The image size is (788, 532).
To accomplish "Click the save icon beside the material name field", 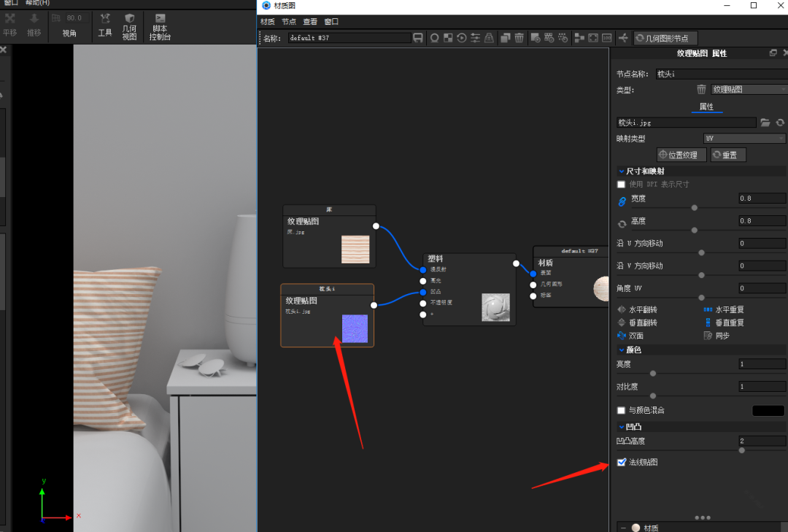I will [418, 38].
